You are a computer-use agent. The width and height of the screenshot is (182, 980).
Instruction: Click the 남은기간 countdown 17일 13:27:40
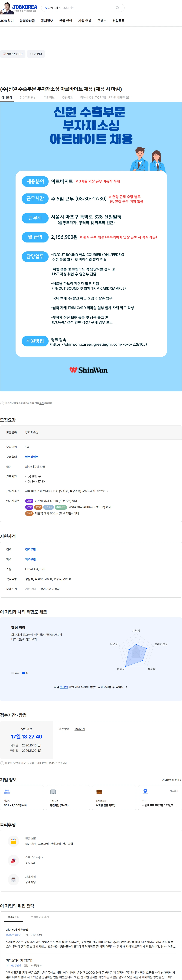[27, 737]
